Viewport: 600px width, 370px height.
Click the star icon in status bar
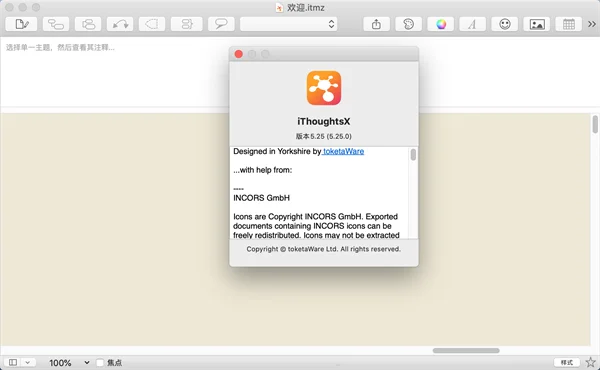590,362
